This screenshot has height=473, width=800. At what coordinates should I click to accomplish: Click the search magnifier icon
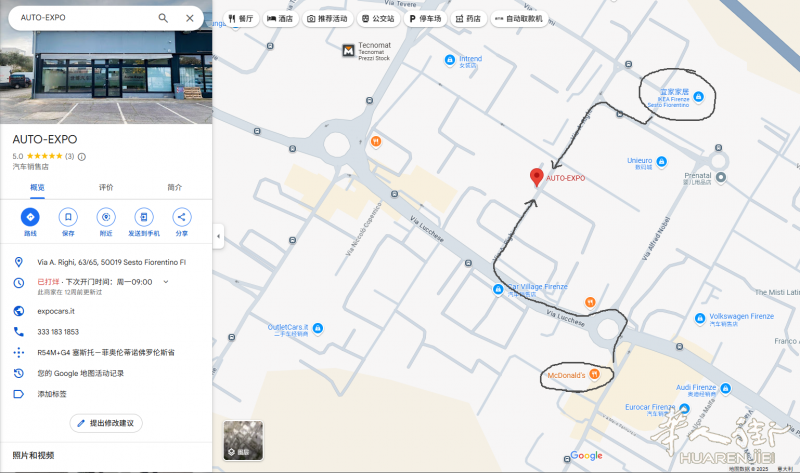(x=163, y=18)
